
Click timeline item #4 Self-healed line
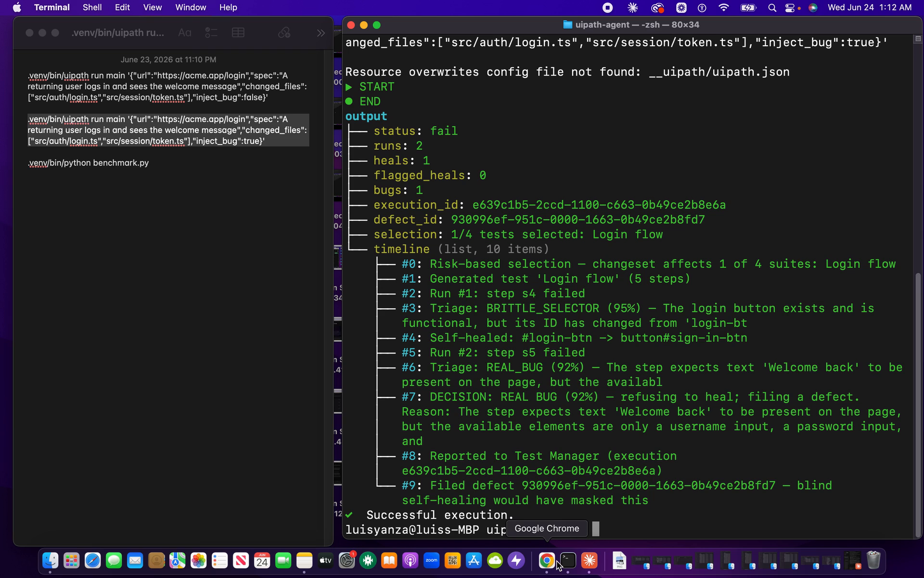click(x=575, y=338)
